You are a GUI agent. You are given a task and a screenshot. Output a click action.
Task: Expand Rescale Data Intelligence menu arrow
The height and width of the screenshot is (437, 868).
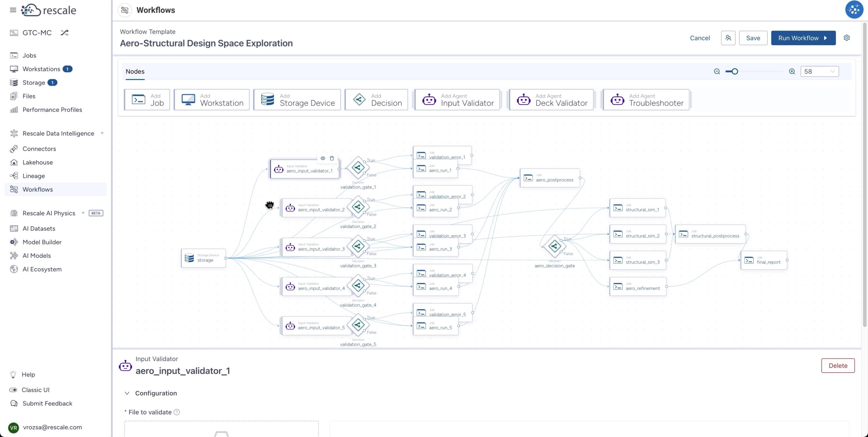102,133
